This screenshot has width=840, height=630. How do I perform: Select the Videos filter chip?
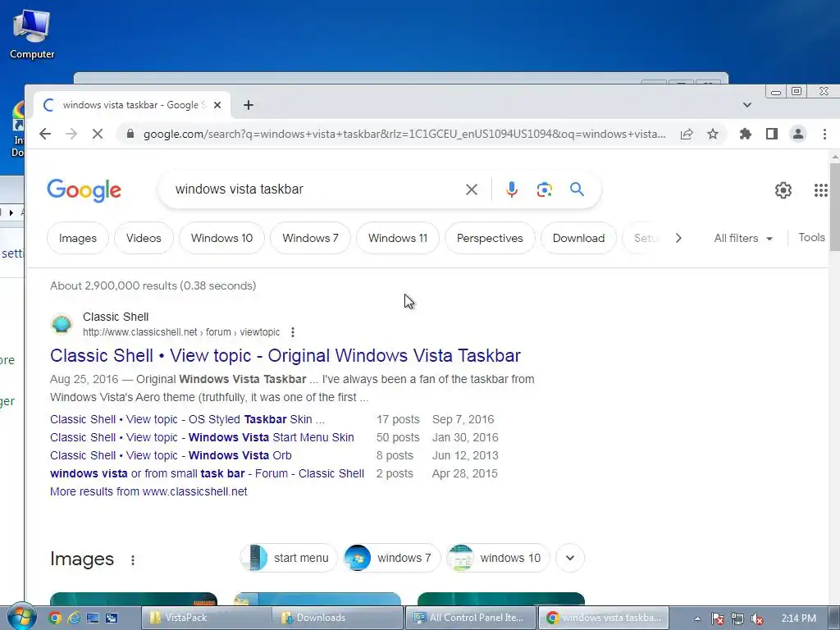click(x=144, y=238)
